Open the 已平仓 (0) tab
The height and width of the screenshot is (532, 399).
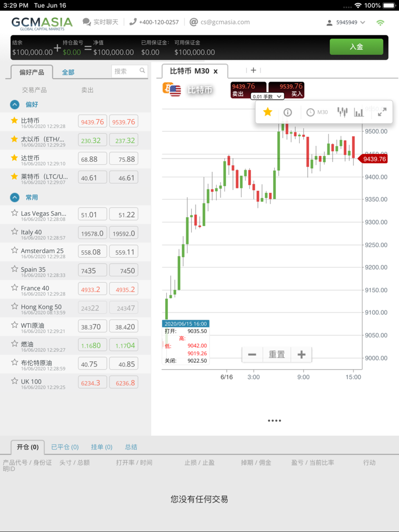65,447
